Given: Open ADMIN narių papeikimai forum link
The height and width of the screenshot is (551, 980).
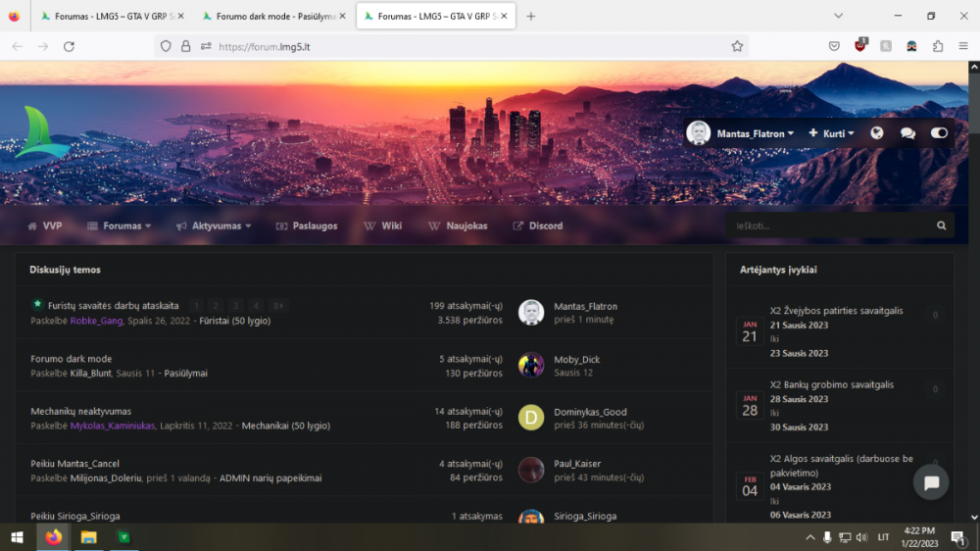Looking at the screenshot, I should [270, 478].
